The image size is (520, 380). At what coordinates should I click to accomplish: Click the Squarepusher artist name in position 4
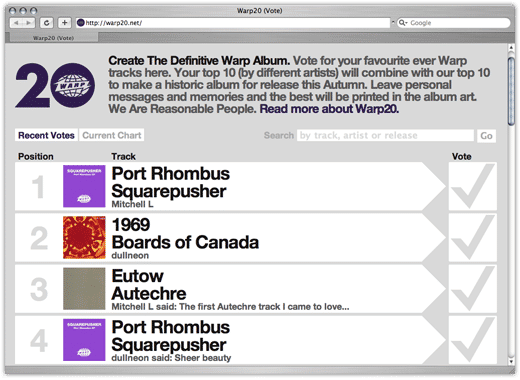coord(169,345)
